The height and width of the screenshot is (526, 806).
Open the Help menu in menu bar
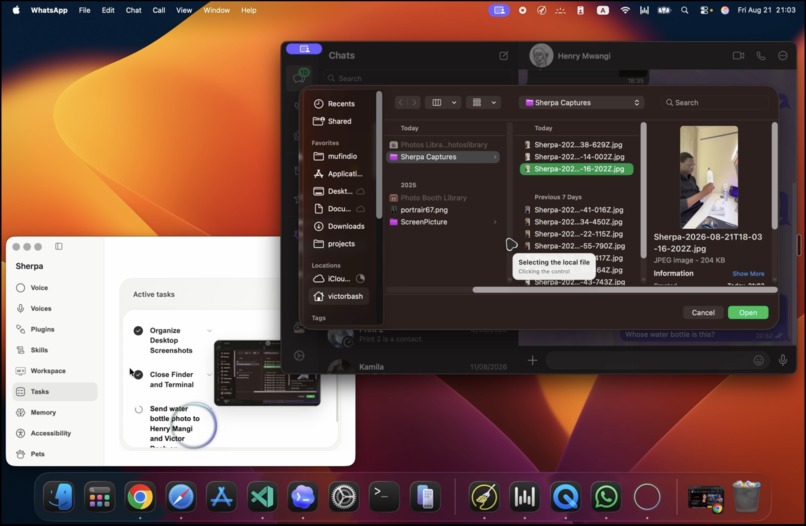point(249,10)
